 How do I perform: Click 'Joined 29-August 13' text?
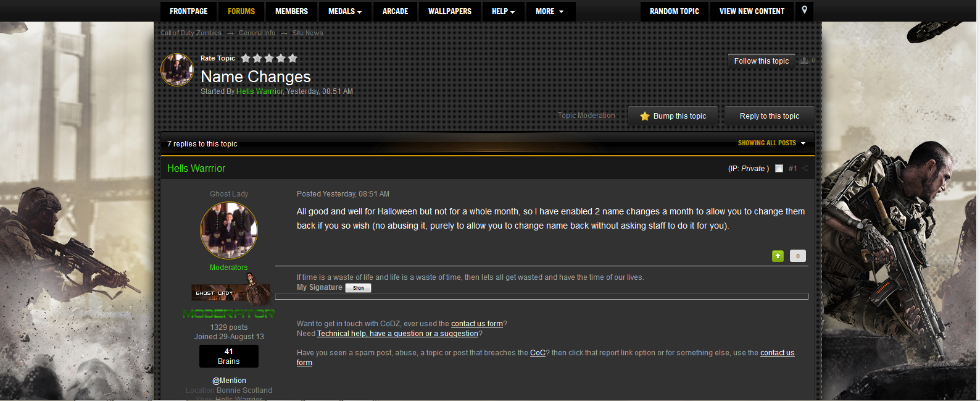pos(229,337)
